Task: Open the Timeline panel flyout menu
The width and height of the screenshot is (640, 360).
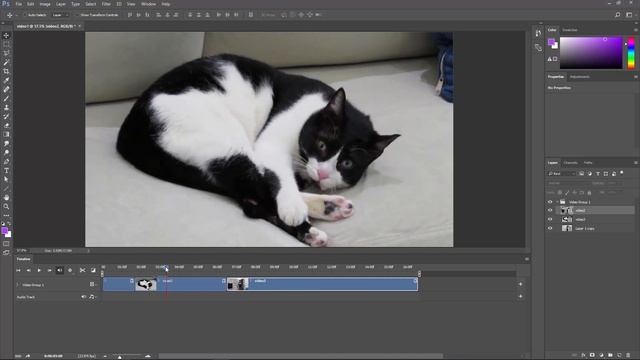Action: (x=527, y=259)
